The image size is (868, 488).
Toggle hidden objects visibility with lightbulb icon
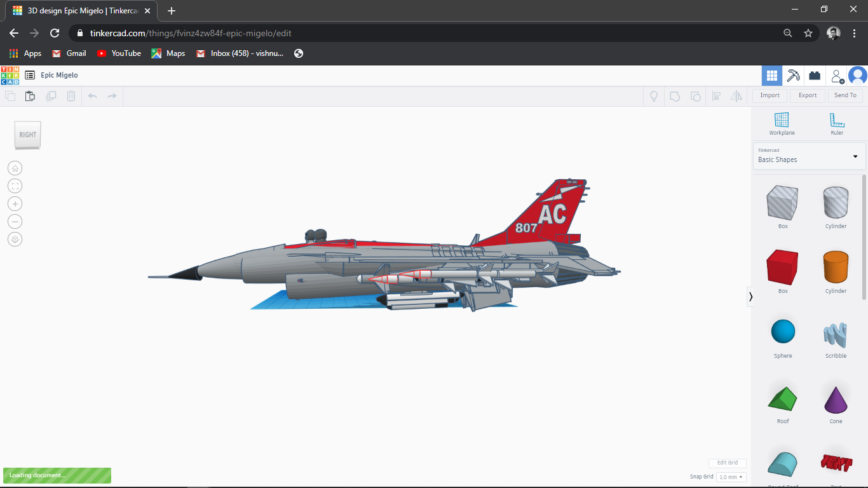click(653, 96)
